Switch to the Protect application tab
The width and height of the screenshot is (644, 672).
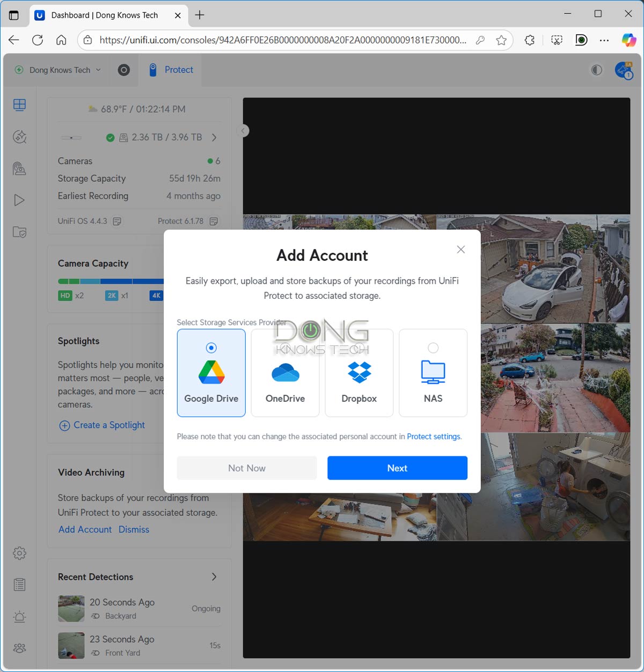(x=171, y=70)
